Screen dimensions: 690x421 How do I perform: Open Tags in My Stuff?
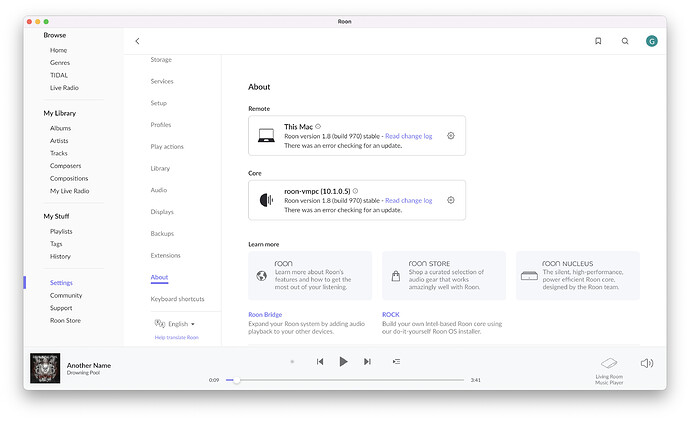(x=56, y=244)
